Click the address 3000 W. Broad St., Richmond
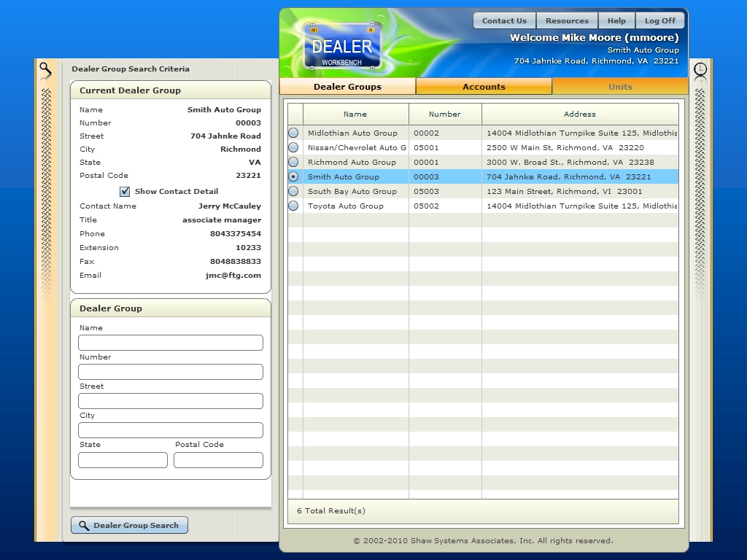The width and height of the screenshot is (747, 560). pyautogui.click(x=570, y=163)
